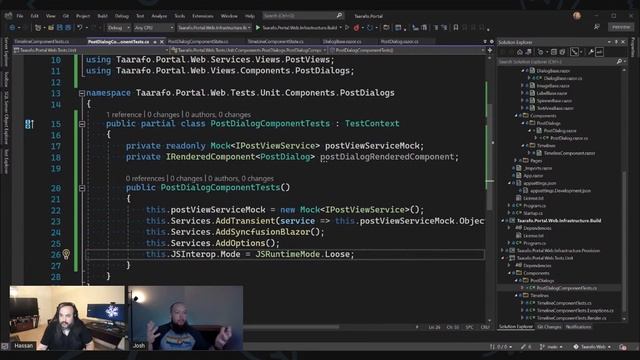Screen dimensions: 640x360
Task: Open the Any CPU platform dropdown
Action: 153,28
